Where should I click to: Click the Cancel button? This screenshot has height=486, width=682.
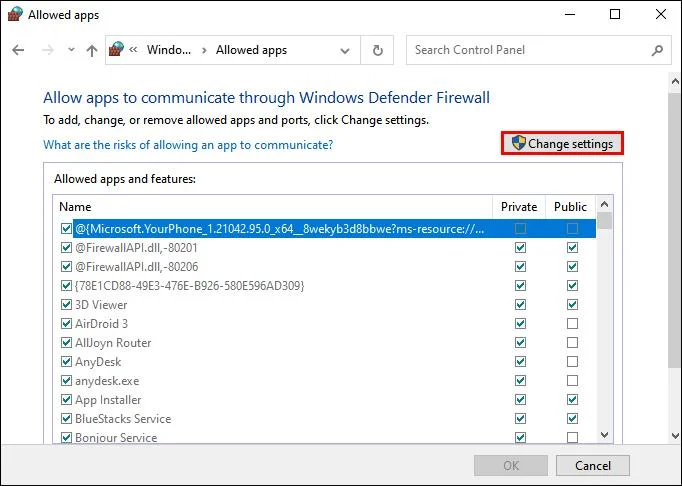pyautogui.click(x=593, y=466)
